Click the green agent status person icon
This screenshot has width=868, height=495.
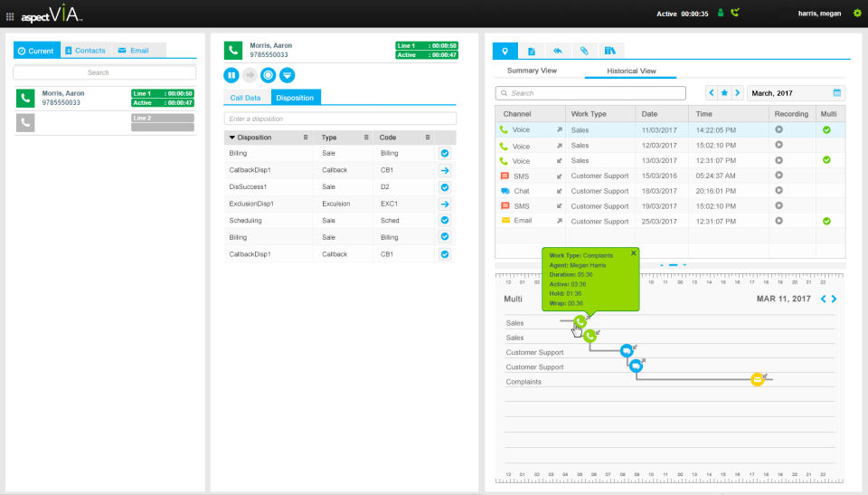(721, 13)
